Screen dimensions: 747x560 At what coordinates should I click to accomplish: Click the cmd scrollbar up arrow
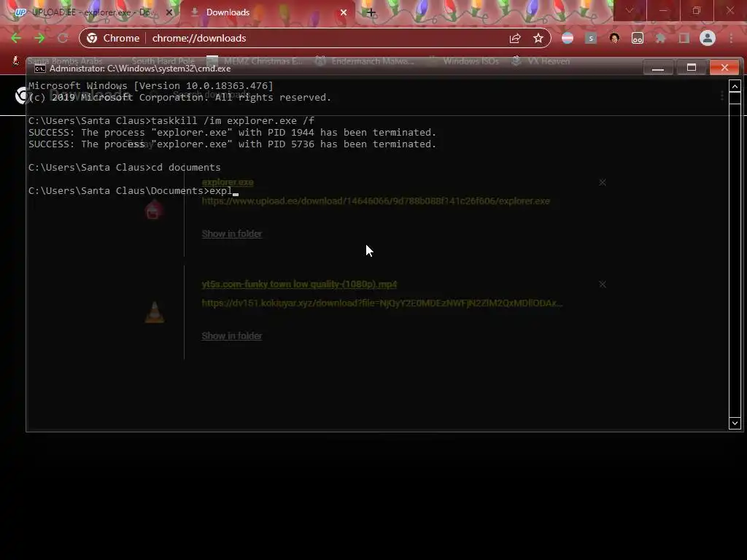click(735, 87)
